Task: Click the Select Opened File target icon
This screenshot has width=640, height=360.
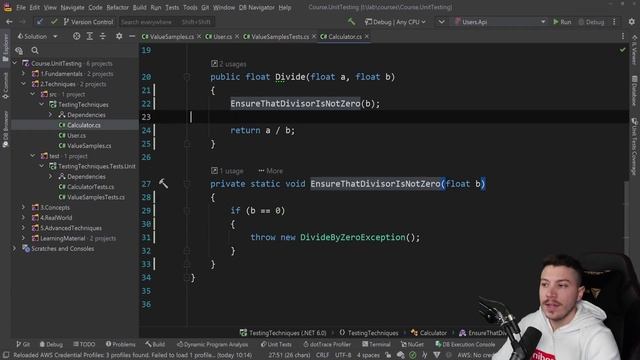Action: [x=76, y=36]
